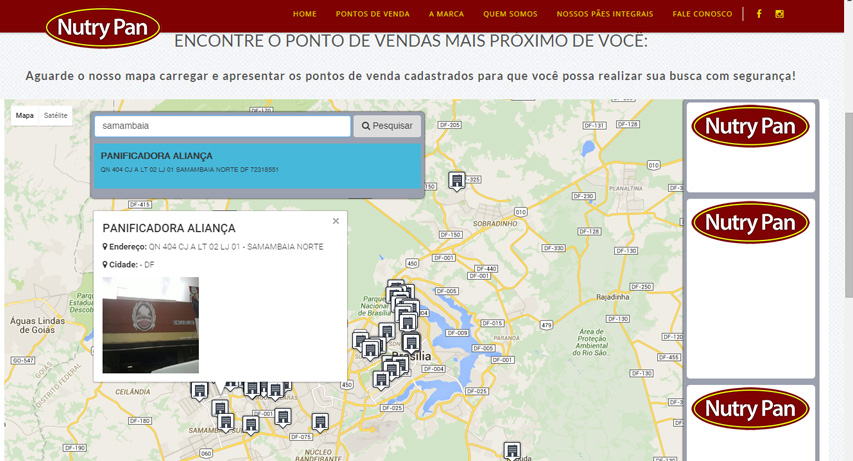Switch map to Satélite view

(55, 115)
